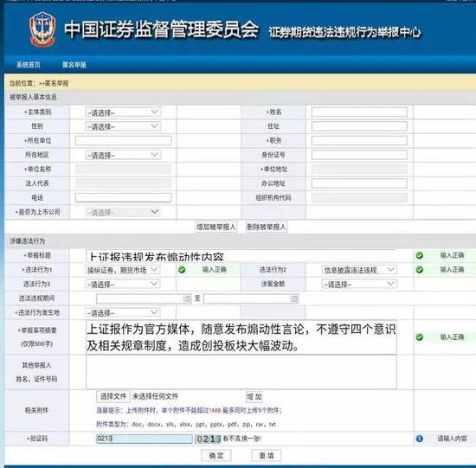Click the start date field of 违法违规期间

pos(144,298)
